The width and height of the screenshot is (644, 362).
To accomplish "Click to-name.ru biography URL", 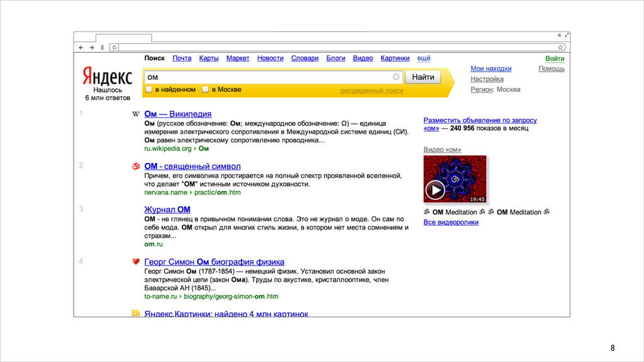I will pos(211,297).
